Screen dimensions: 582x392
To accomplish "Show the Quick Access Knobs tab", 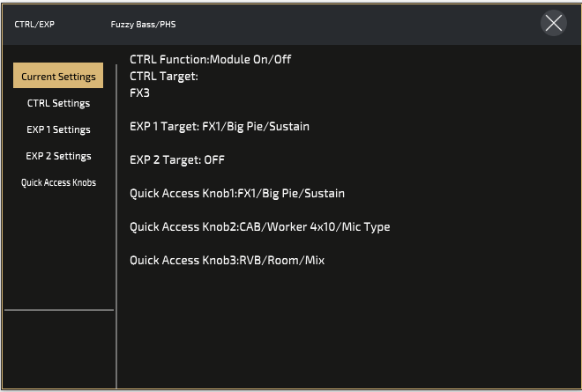I will pos(58,182).
